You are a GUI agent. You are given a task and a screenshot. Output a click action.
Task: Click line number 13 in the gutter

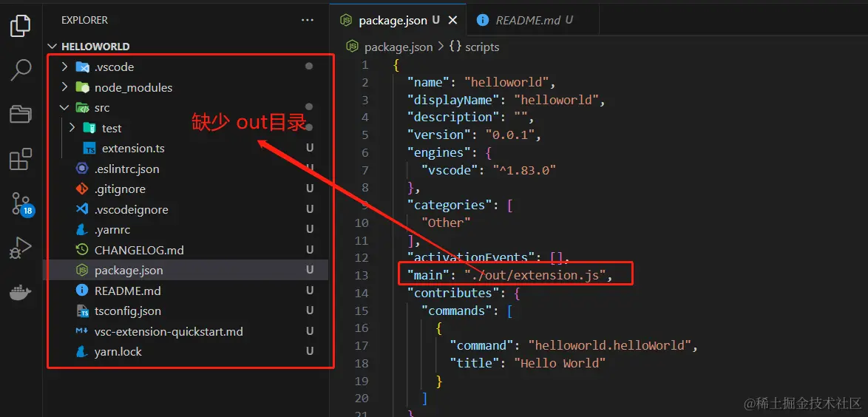tap(362, 275)
